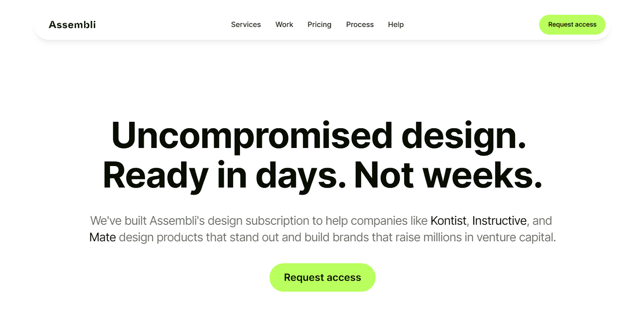Open the Process page
The width and height of the screenshot is (644, 318).
[x=359, y=25]
